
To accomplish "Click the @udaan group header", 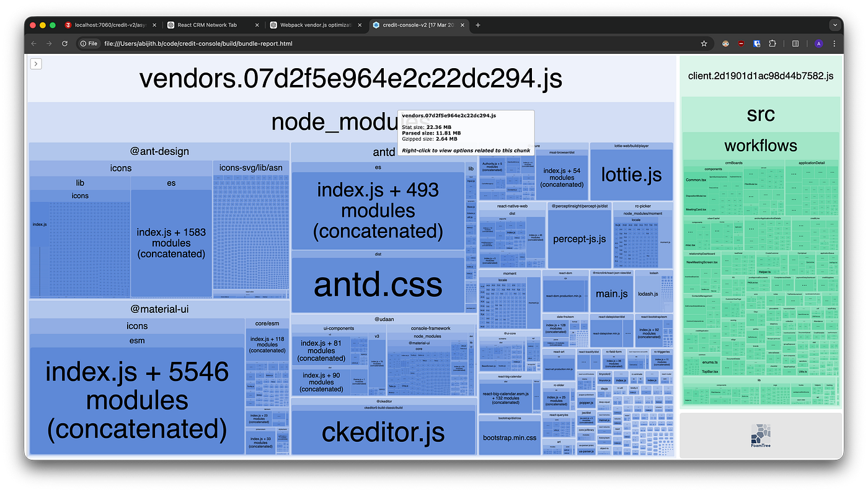I will click(x=384, y=319).
